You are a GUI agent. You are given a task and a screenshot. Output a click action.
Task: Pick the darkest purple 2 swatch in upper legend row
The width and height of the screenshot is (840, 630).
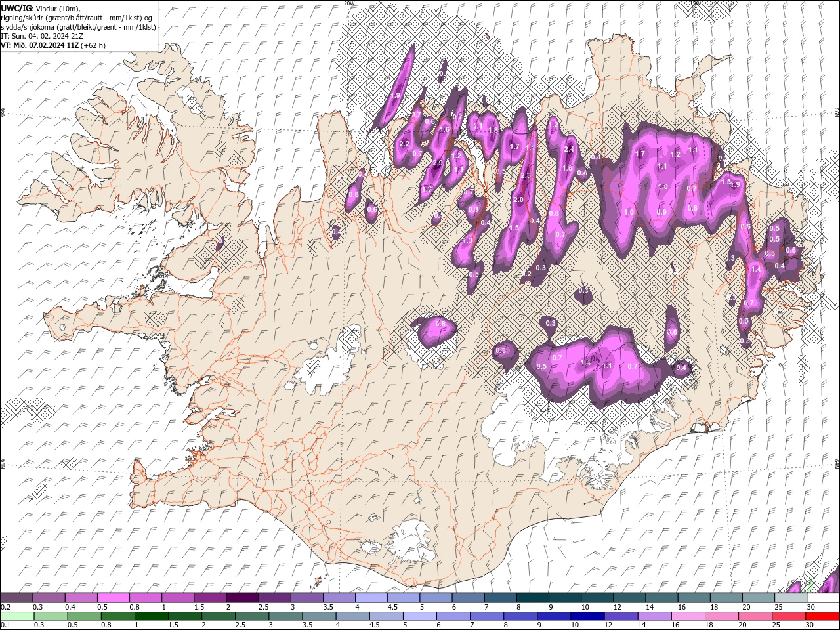(x=241, y=598)
